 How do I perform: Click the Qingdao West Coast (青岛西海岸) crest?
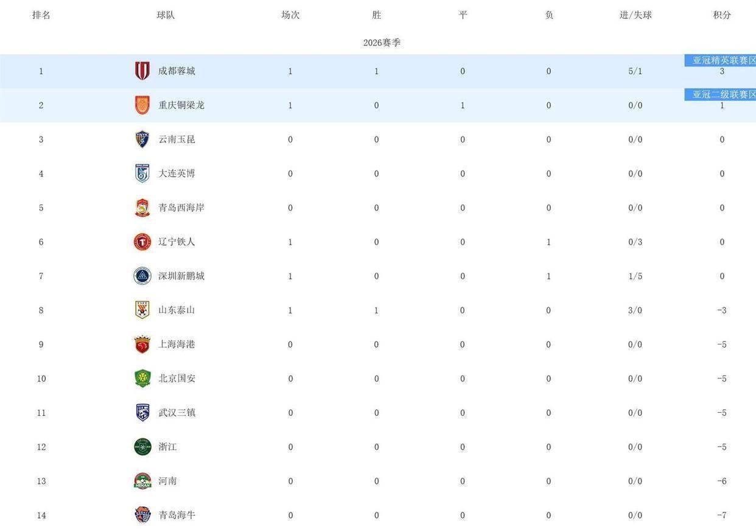click(142, 208)
